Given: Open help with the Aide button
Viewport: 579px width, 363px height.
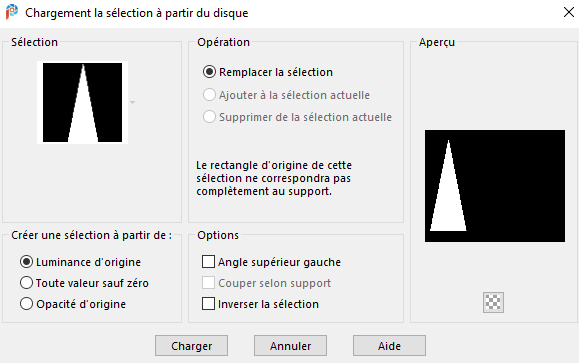Looking at the screenshot, I should [x=389, y=346].
